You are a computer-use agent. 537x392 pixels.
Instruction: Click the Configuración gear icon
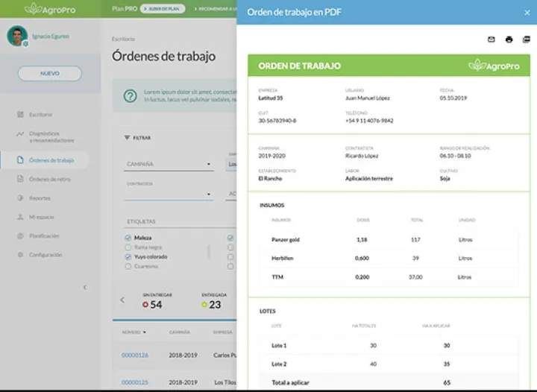coord(19,254)
